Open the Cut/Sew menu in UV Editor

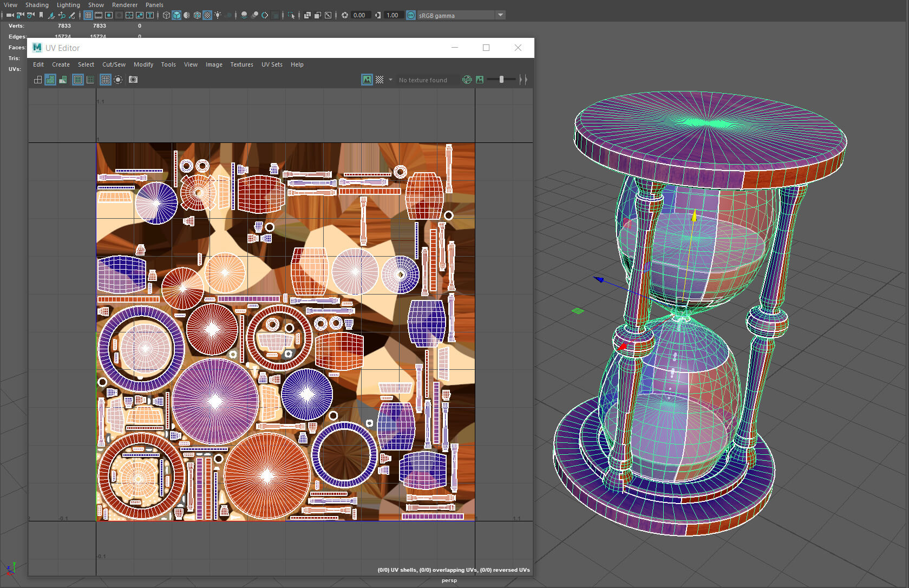point(114,64)
